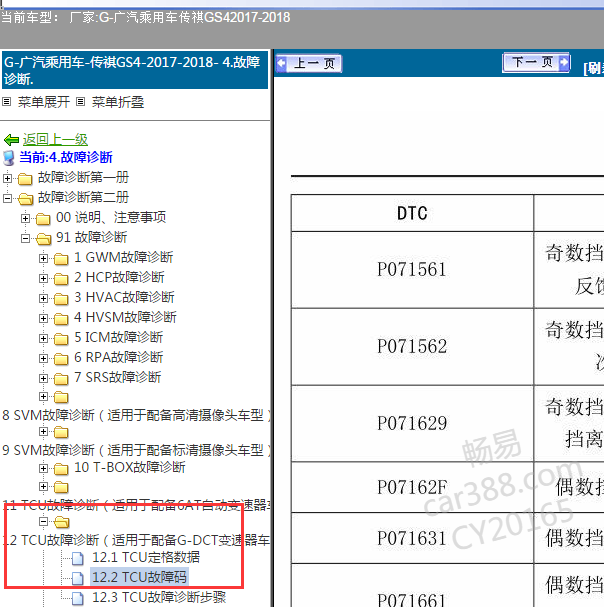Click DTC cell P071562
Image resolution: width=604 pixels, height=607 pixels.
412,346
